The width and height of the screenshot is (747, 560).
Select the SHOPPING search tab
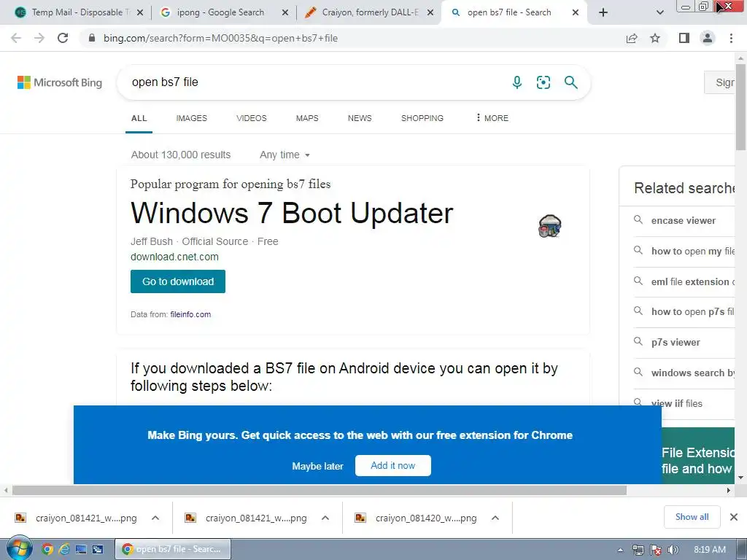pos(422,118)
